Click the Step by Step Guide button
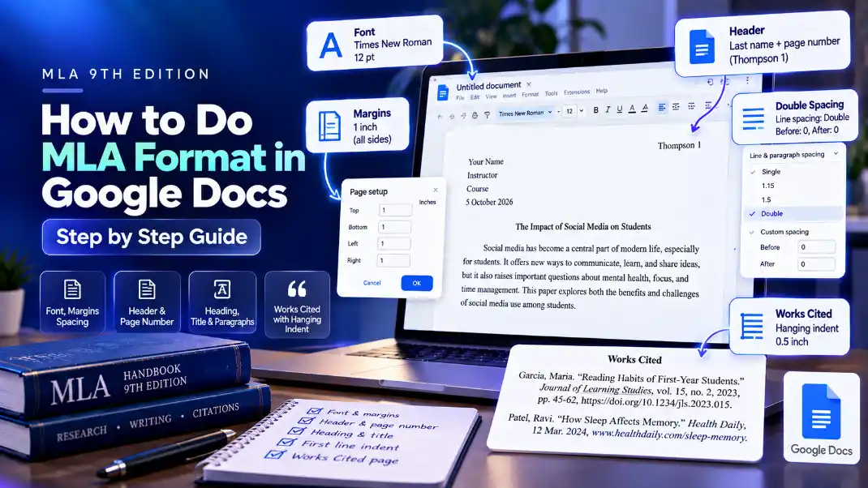The height and width of the screenshot is (488, 868). 152,237
